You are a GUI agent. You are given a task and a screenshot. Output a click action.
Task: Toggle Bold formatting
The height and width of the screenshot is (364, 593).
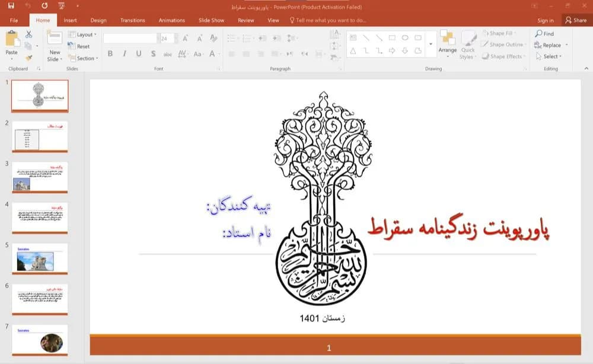click(110, 54)
